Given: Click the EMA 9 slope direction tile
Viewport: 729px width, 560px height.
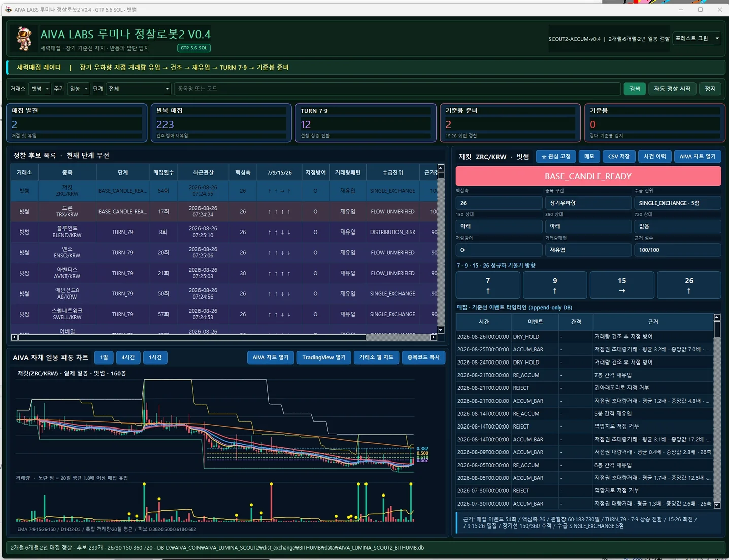Looking at the screenshot, I should coord(555,285).
